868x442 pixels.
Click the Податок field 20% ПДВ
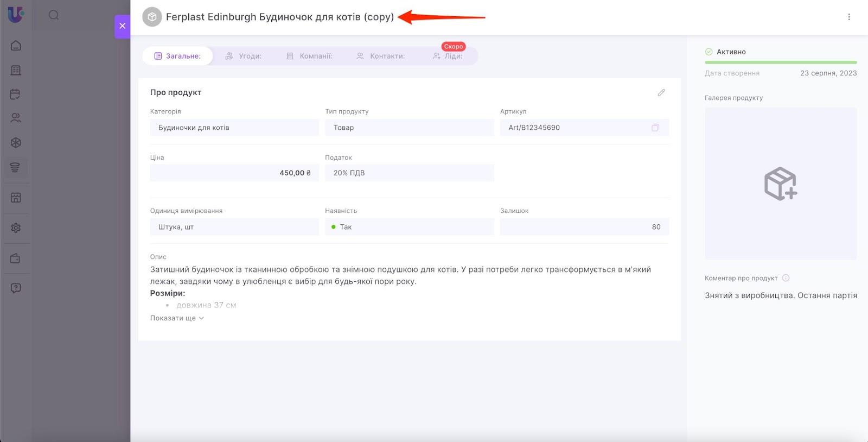pos(410,173)
